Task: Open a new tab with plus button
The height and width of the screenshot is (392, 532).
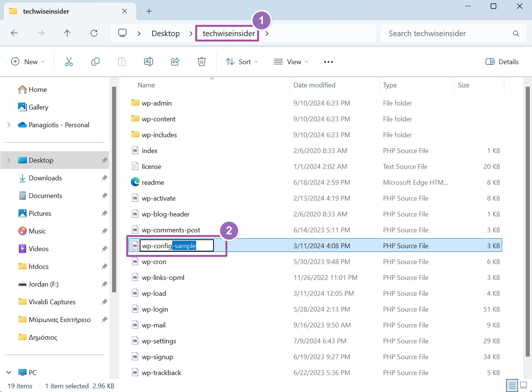Action: (x=149, y=11)
